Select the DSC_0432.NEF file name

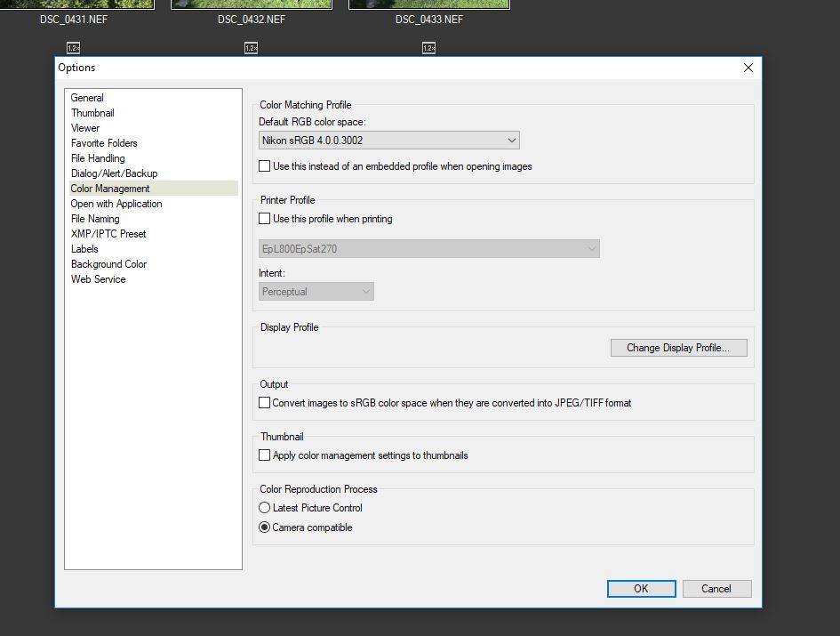[x=252, y=20]
